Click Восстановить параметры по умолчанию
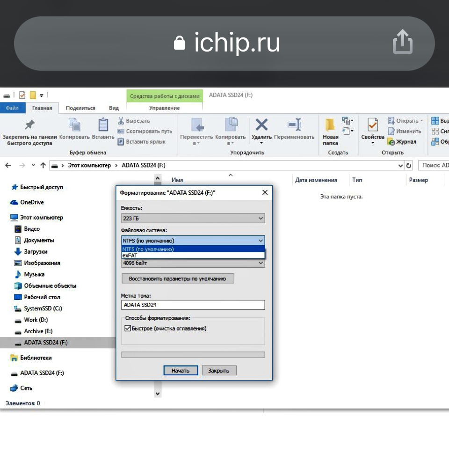449x476 pixels. [x=178, y=278]
